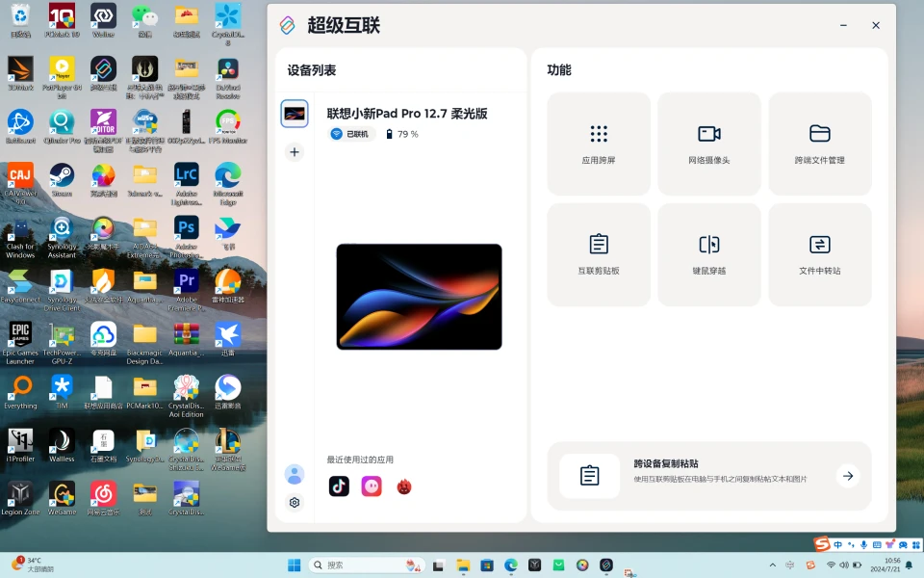Viewport: 924px width, 578px height.
Task: Click the 79 % battery indicator
Action: point(402,134)
